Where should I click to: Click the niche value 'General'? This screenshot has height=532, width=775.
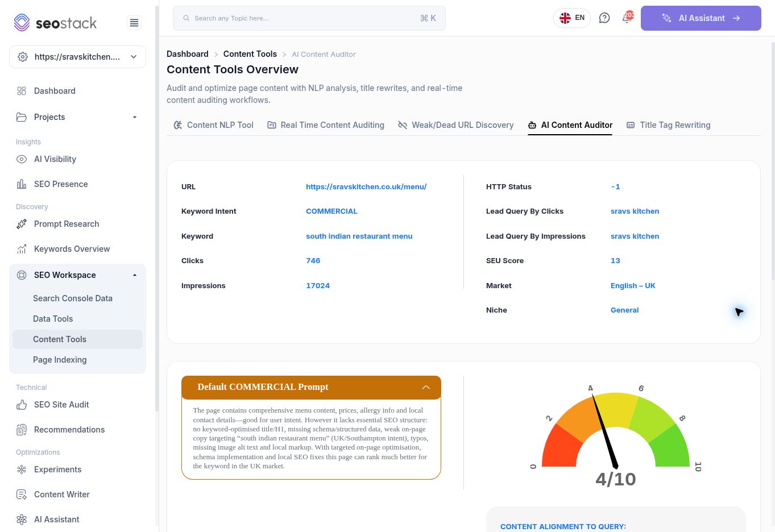pos(625,310)
